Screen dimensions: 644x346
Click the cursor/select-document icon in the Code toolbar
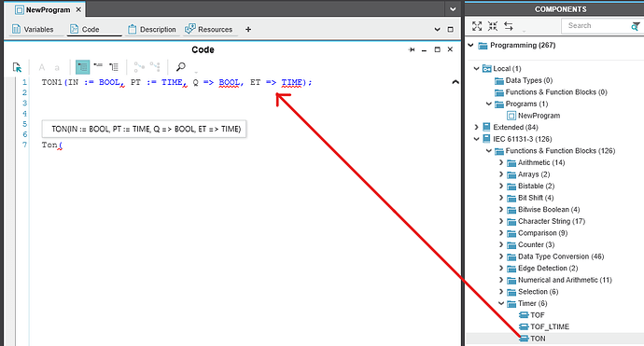pos(17,67)
